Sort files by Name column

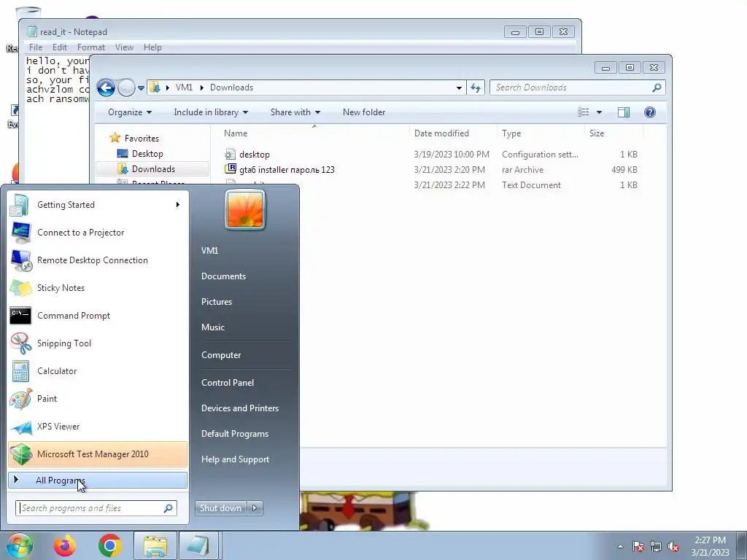(x=236, y=133)
